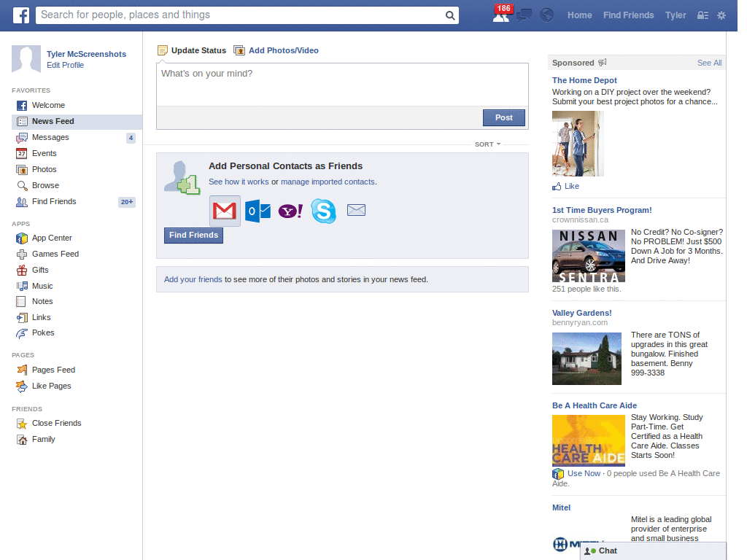This screenshot has width=747, height=560.
Task: Click Use Now link for Health Care Aide
Action: [x=584, y=473]
